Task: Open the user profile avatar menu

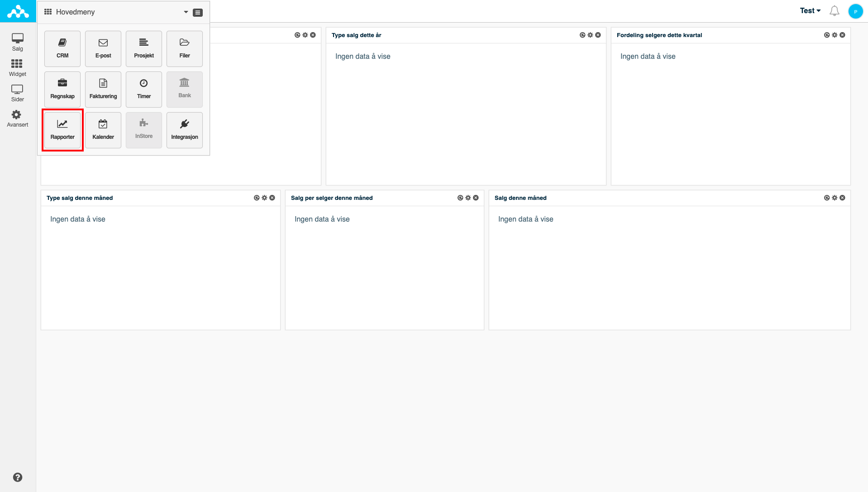Action: 855,11
